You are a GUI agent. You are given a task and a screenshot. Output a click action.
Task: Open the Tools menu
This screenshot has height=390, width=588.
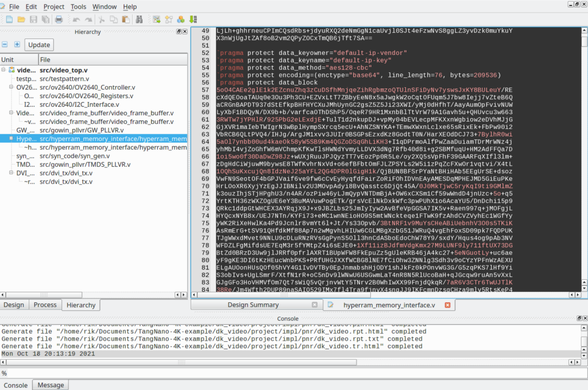tap(78, 7)
